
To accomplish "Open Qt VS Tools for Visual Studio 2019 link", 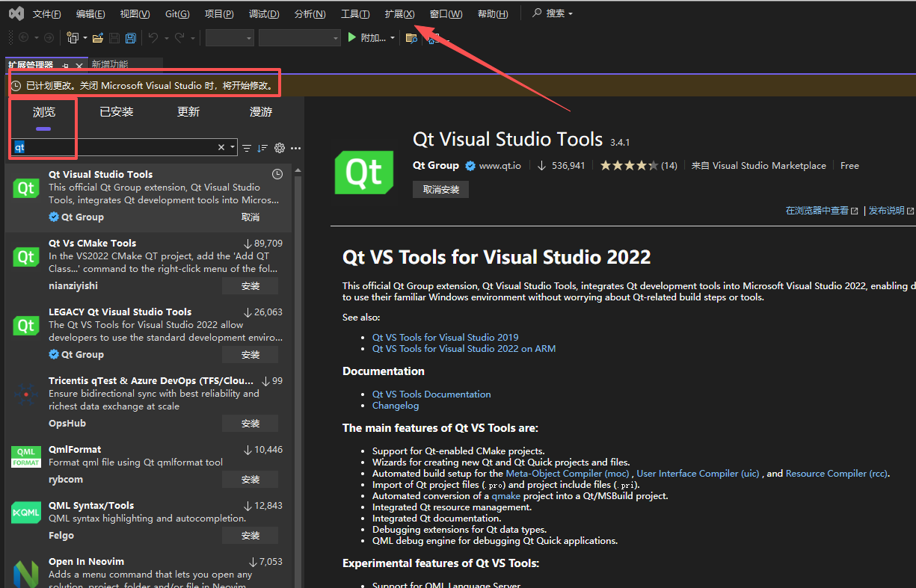I will (x=445, y=337).
